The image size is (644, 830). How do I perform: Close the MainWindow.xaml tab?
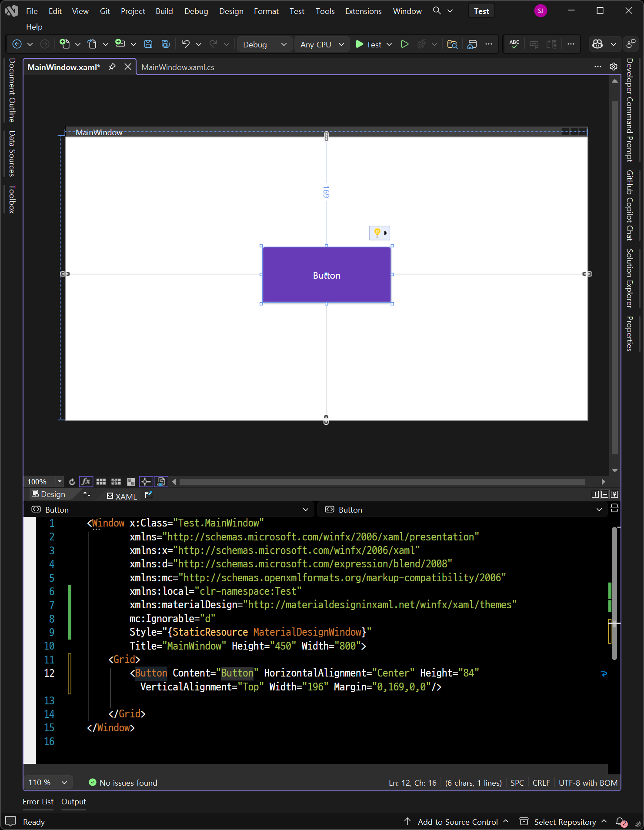128,67
